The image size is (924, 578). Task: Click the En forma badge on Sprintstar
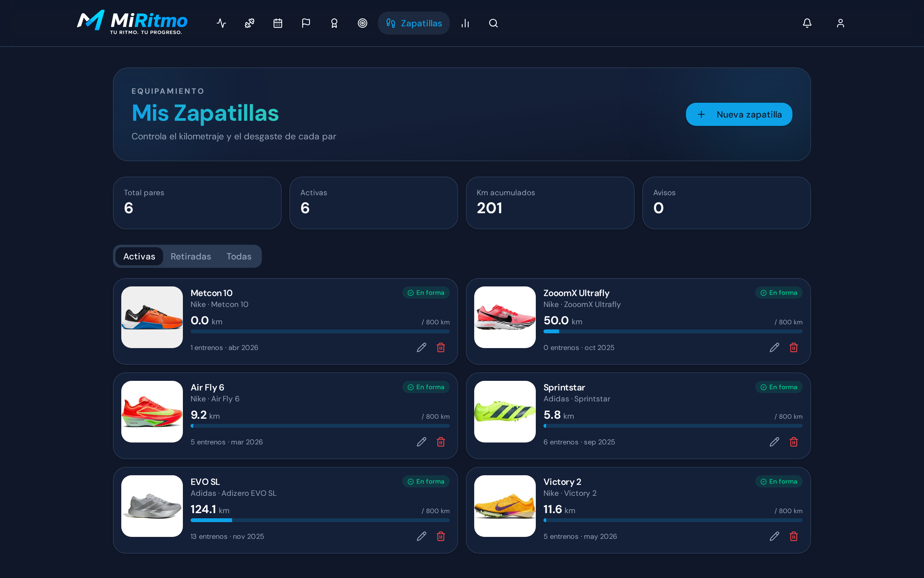779,387
